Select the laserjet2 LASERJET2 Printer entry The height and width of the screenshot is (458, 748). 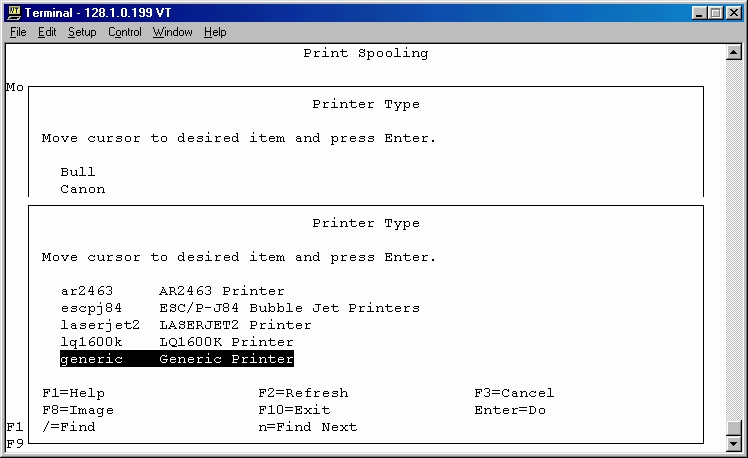(x=186, y=325)
